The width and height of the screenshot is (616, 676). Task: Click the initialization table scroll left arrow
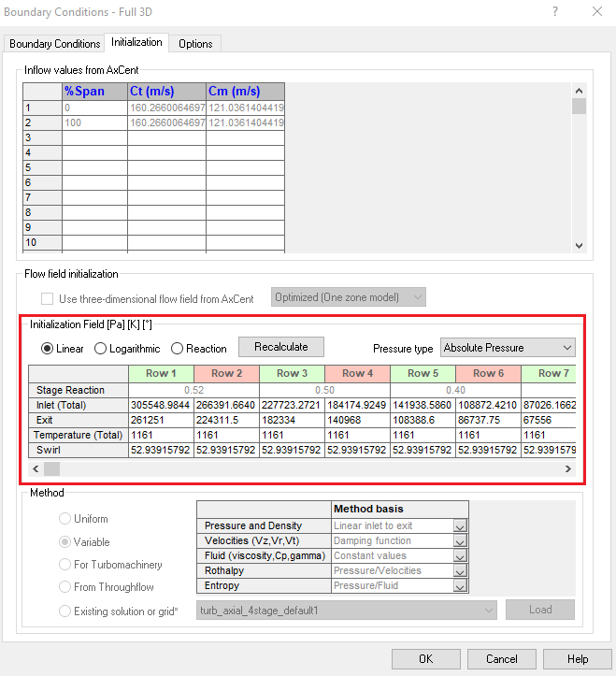[x=36, y=468]
